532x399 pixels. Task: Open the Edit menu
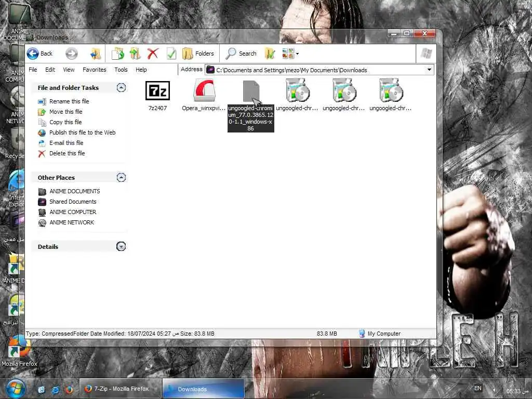pyautogui.click(x=50, y=70)
